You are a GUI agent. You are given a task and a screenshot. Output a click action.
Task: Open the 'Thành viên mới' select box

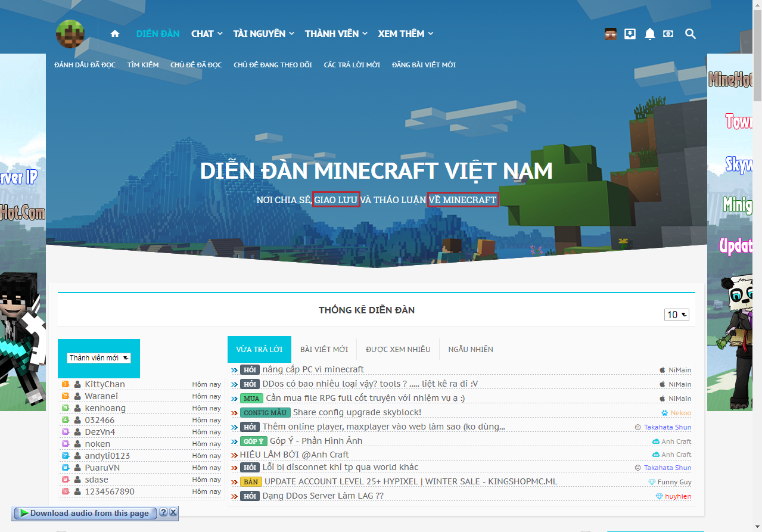coord(98,358)
